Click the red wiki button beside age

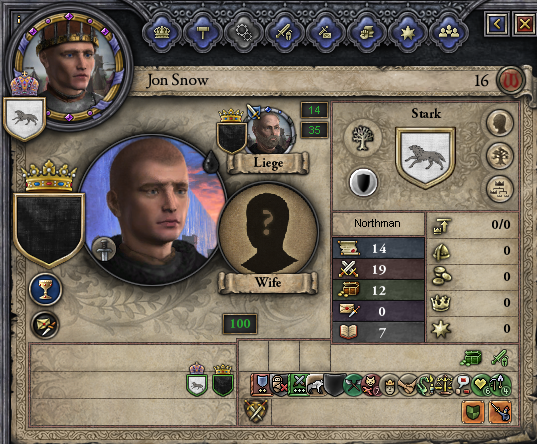(x=511, y=81)
